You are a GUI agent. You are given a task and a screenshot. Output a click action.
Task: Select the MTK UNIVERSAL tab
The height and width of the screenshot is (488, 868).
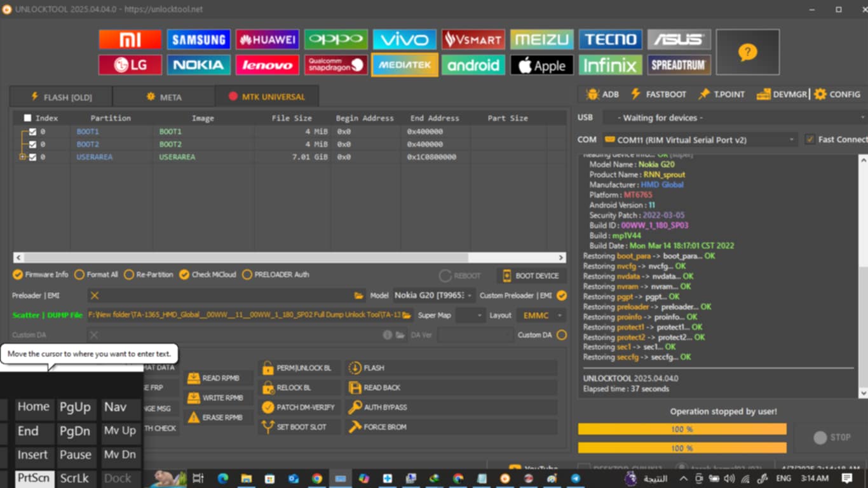pyautogui.click(x=267, y=97)
